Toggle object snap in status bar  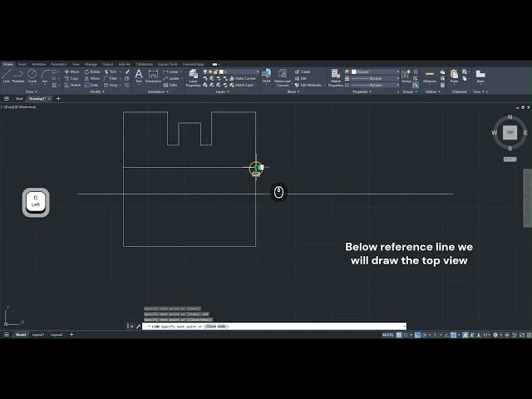point(453,335)
